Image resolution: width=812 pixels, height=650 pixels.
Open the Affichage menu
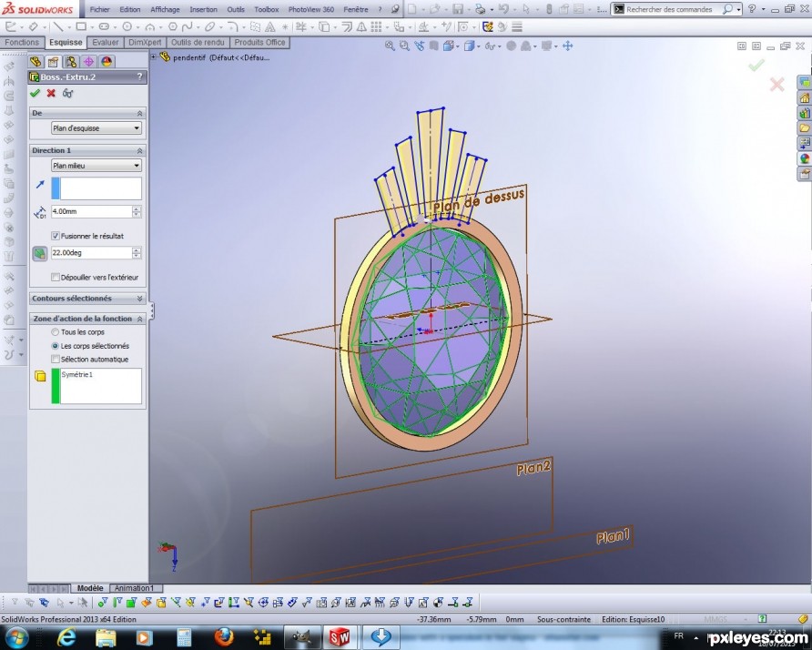(165, 9)
